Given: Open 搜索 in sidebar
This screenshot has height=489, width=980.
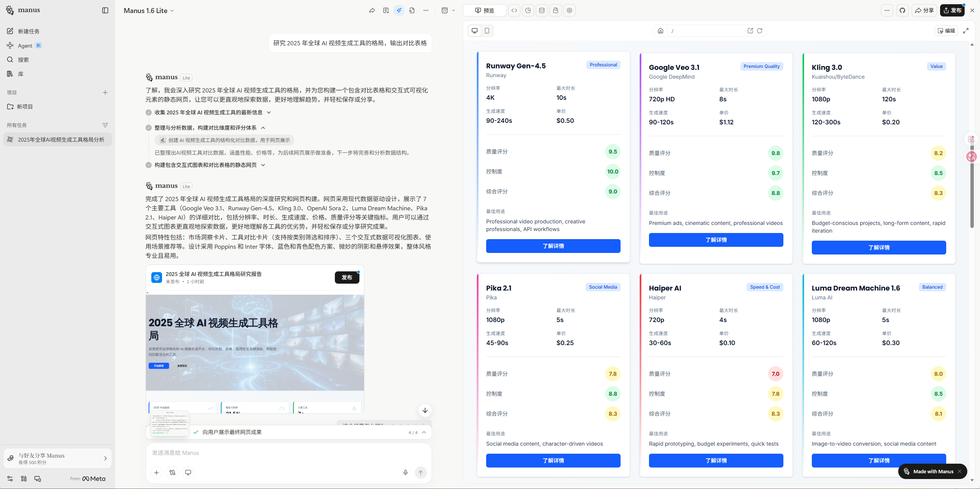Looking at the screenshot, I should 58,59.
